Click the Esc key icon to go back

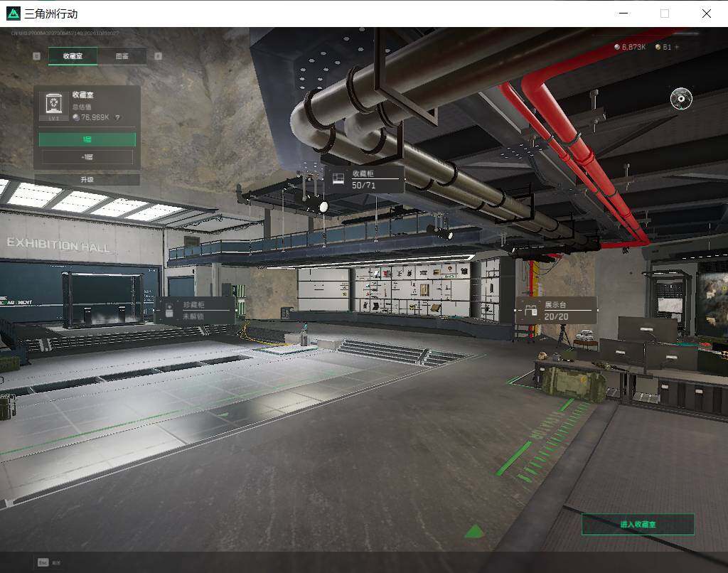coord(43,562)
